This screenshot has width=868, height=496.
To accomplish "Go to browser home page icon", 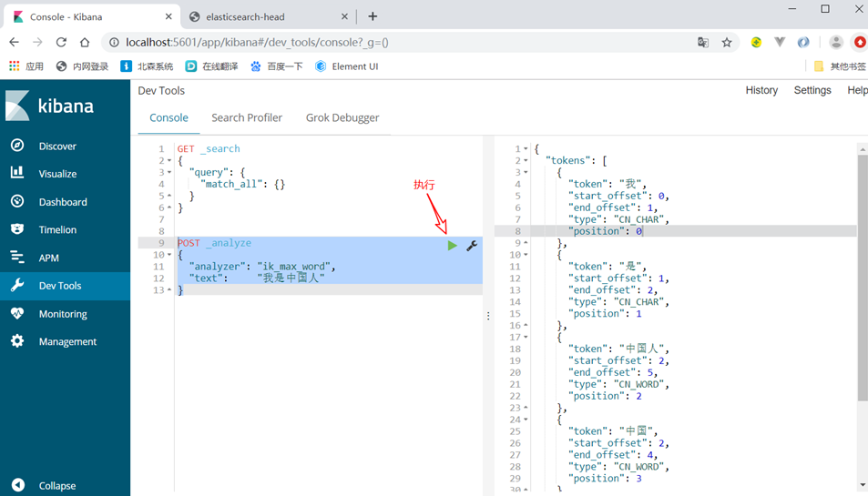I will tap(85, 42).
